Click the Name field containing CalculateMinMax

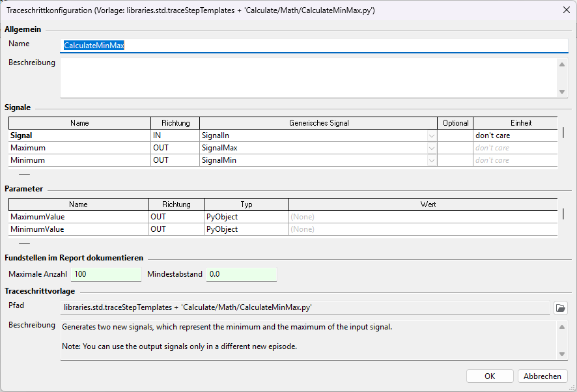[314, 46]
